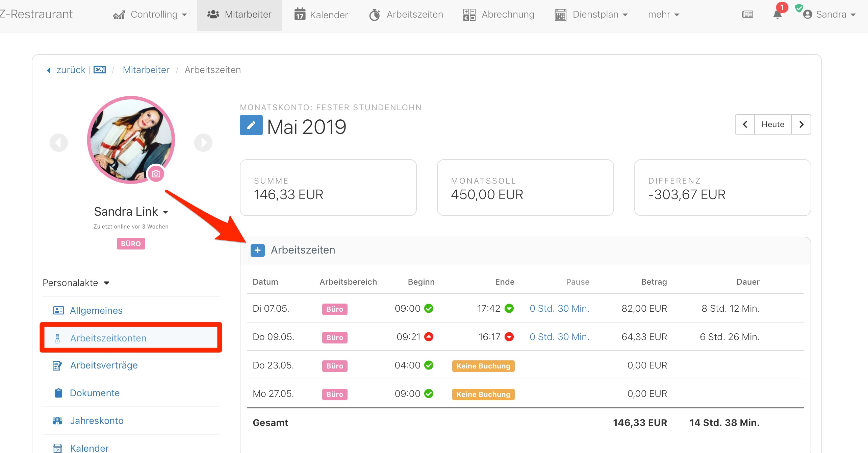
Task: Click the red down arrow beside 16:17
Action: pos(509,337)
